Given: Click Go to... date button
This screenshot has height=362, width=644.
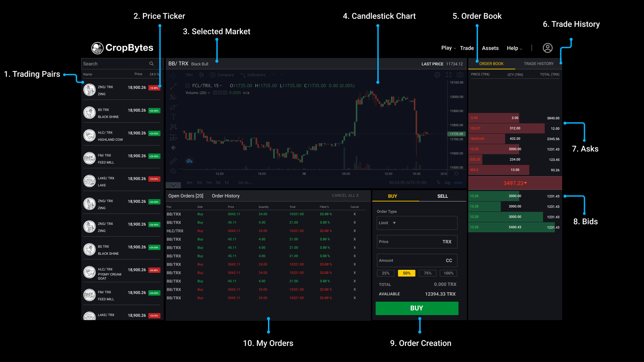Looking at the screenshot, I should tap(246, 183).
